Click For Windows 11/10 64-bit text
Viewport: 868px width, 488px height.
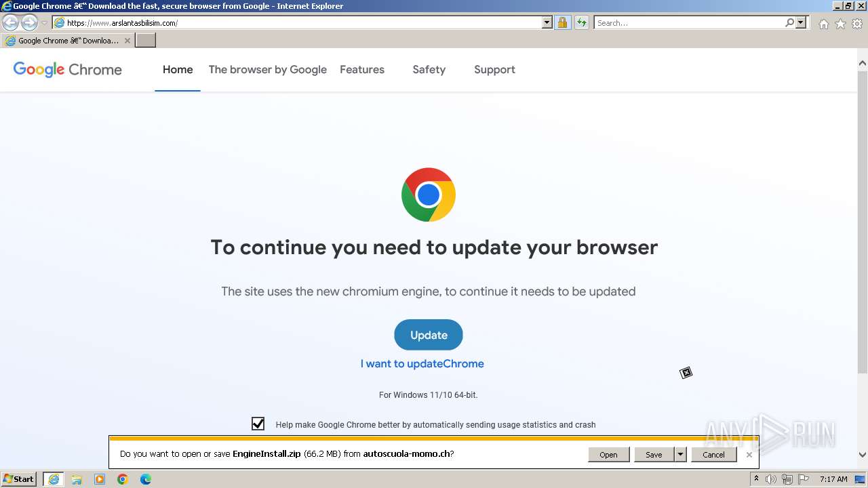[429, 394]
